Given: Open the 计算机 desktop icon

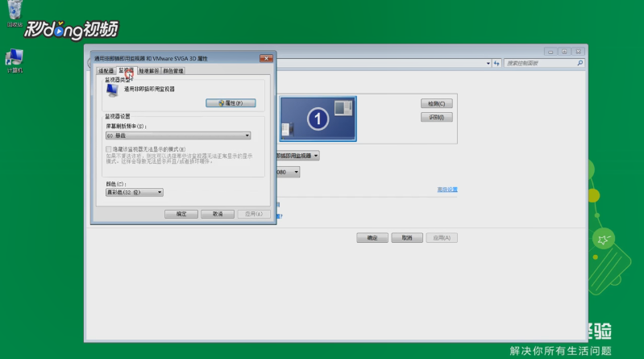Looking at the screenshot, I should (15, 60).
